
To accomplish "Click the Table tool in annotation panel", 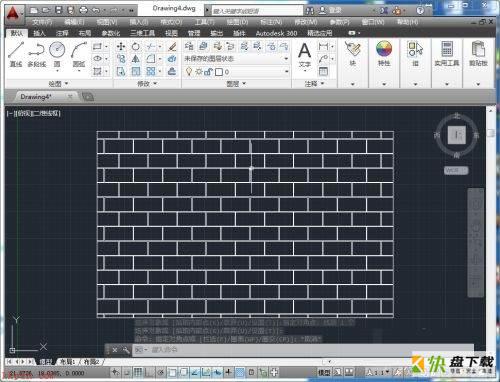I will [323, 71].
